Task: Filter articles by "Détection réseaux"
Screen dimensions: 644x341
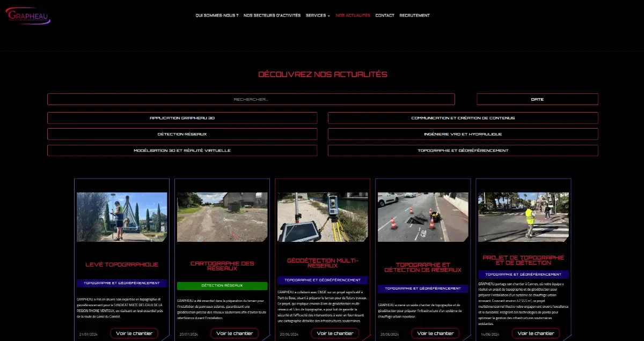Action: coord(182,134)
